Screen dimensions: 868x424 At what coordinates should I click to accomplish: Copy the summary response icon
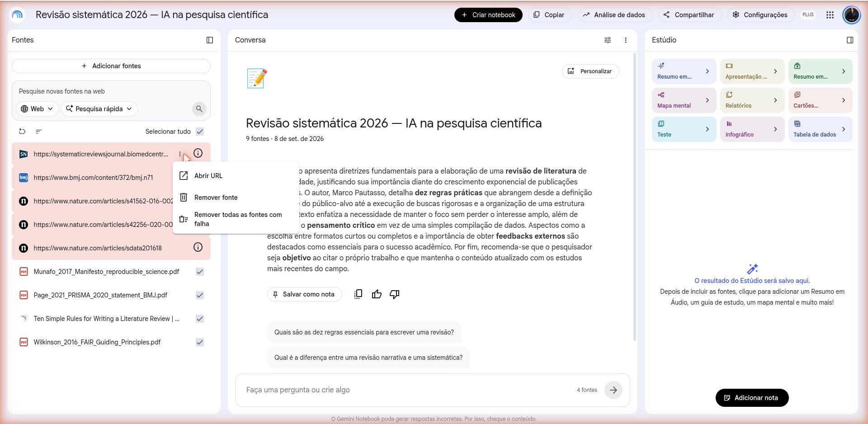tap(358, 294)
